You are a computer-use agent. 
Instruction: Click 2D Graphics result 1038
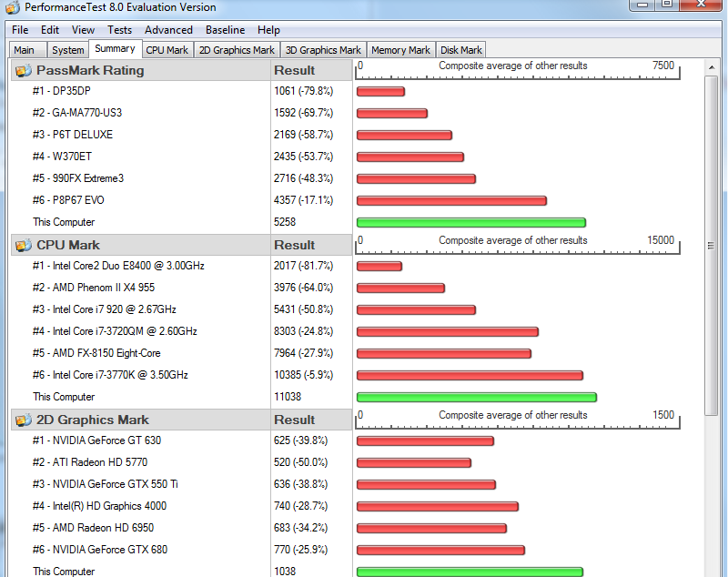click(x=285, y=571)
